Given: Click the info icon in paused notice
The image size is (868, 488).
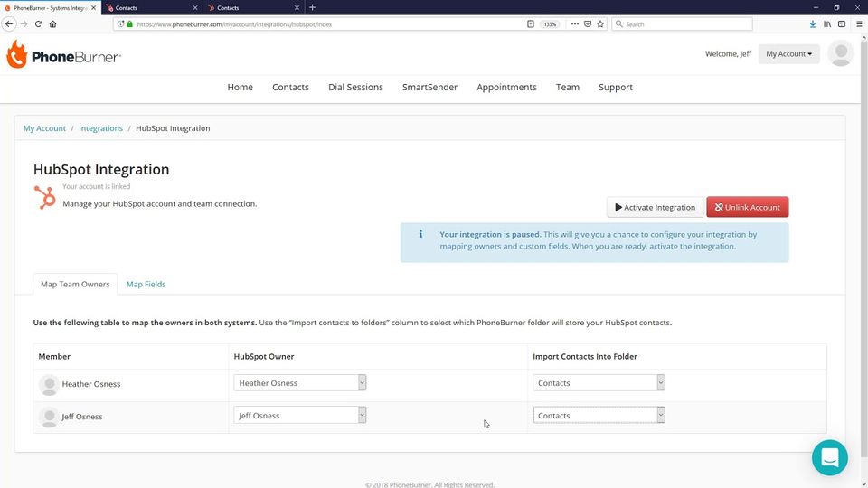Looking at the screenshot, I should click(x=420, y=234).
